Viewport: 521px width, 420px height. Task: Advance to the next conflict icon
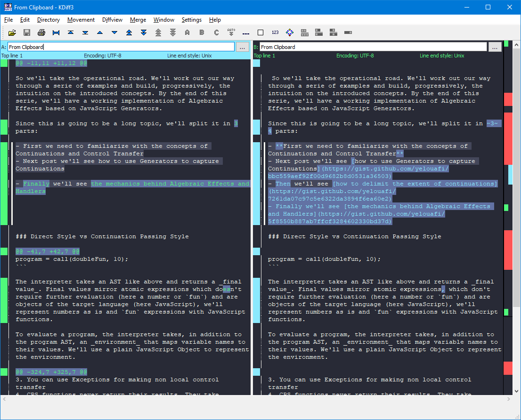tap(143, 32)
